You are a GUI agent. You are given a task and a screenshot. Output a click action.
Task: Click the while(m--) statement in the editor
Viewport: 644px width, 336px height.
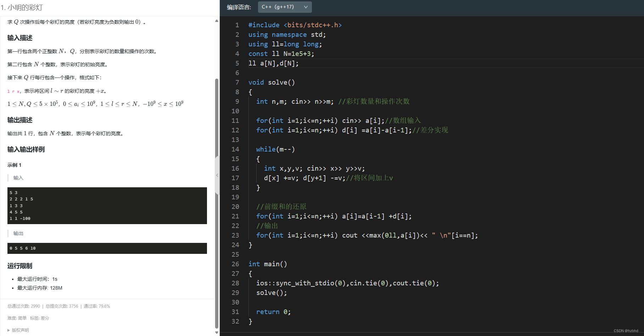(x=275, y=149)
